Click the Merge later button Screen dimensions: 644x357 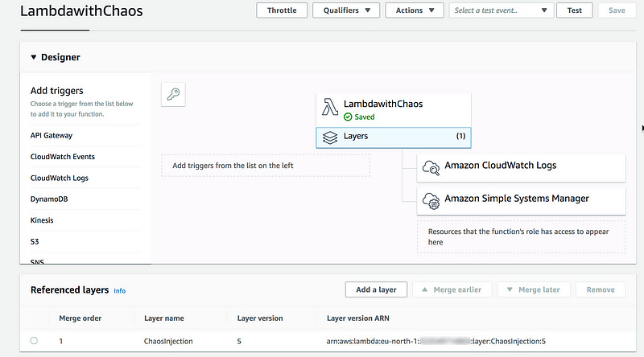[x=534, y=289]
